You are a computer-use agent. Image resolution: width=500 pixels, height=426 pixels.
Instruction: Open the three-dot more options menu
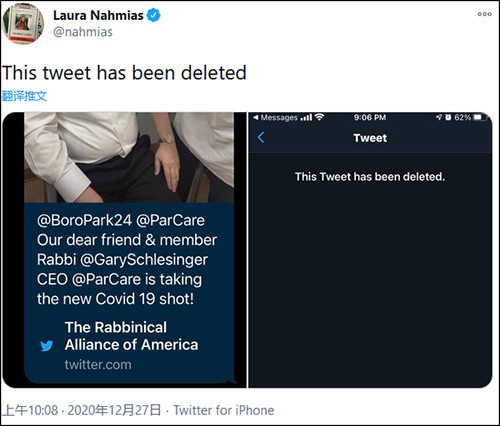pos(484,14)
